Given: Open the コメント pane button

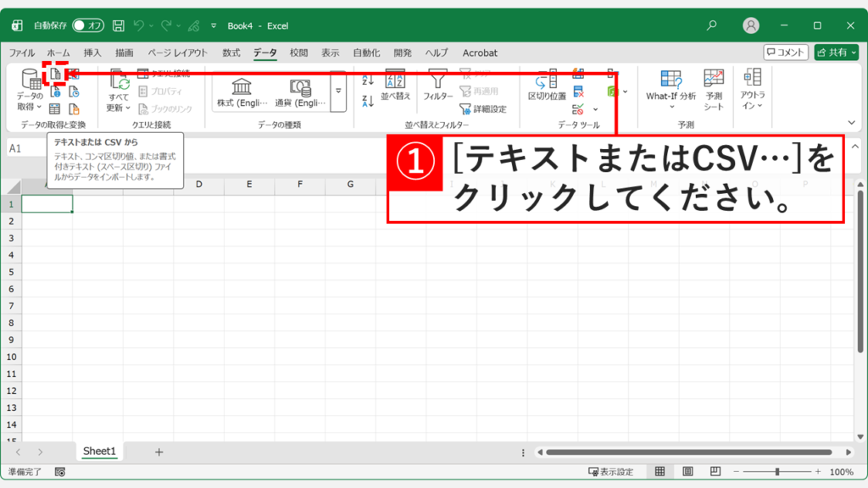Looking at the screenshot, I should (786, 53).
